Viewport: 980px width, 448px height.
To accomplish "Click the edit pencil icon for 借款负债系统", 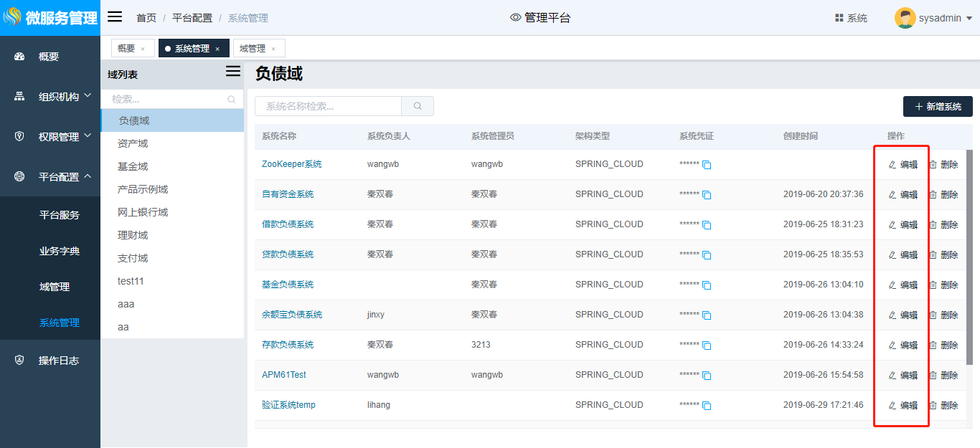I will (x=892, y=225).
